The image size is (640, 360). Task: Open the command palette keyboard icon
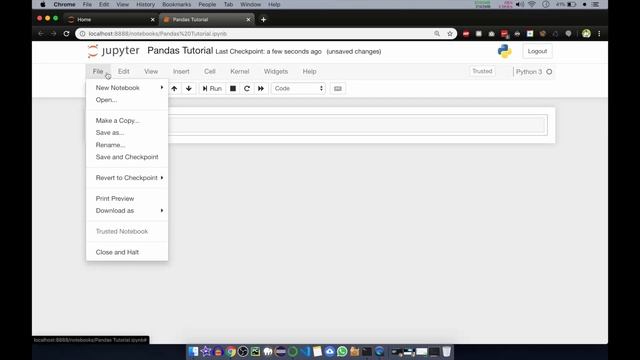[338, 89]
